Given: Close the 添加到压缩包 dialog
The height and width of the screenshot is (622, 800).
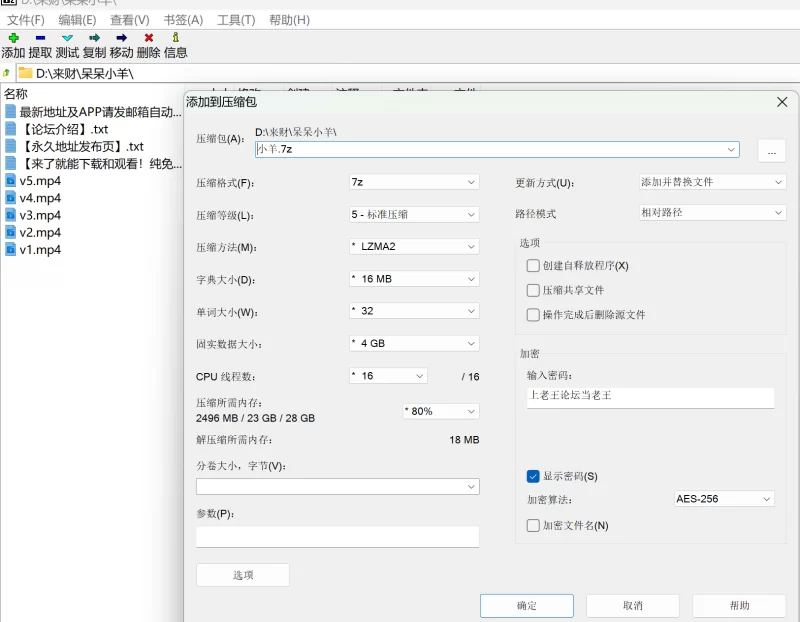Looking at the screenshot, I should (x=782, y=102).
